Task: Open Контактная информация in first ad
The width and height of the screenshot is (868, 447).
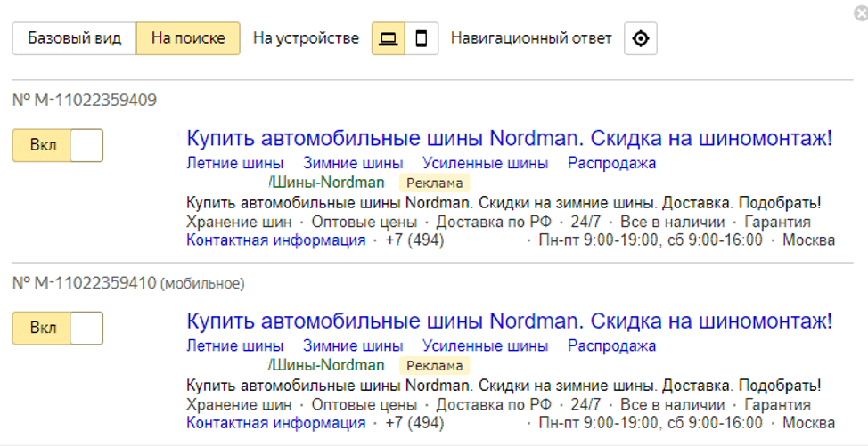Action: pos(275,240)
